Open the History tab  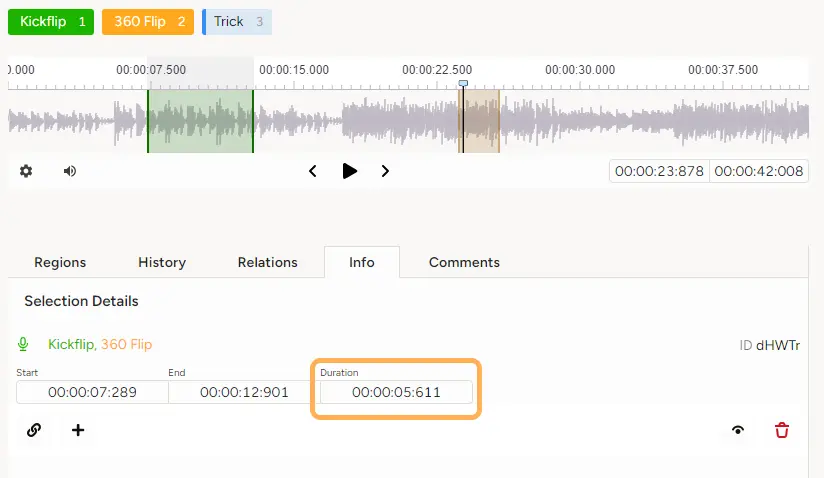tap(162, 262)
